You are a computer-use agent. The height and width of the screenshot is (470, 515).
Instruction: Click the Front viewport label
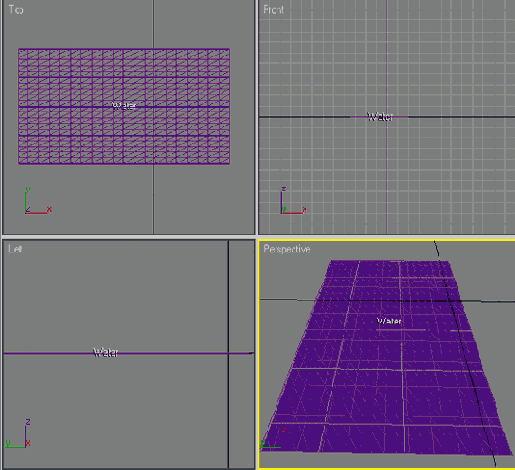click(x=273, y=10)
